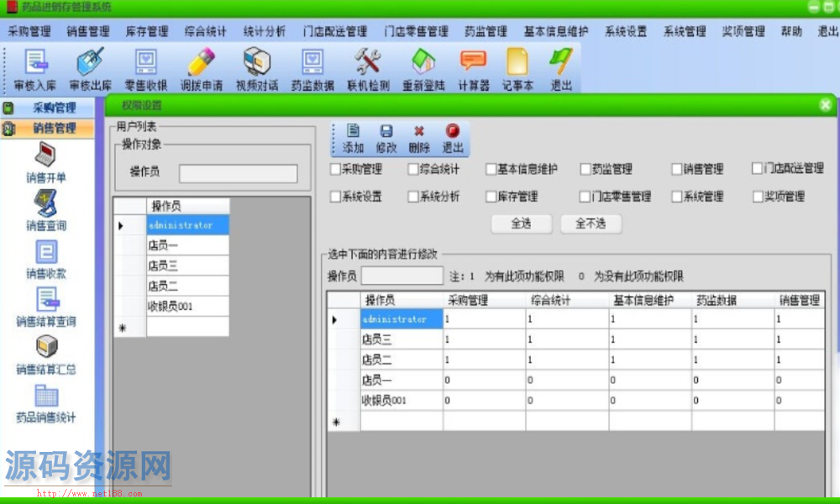
Task: Enable 基本信息维护 checkbox
Action: [x=491, y=169]
